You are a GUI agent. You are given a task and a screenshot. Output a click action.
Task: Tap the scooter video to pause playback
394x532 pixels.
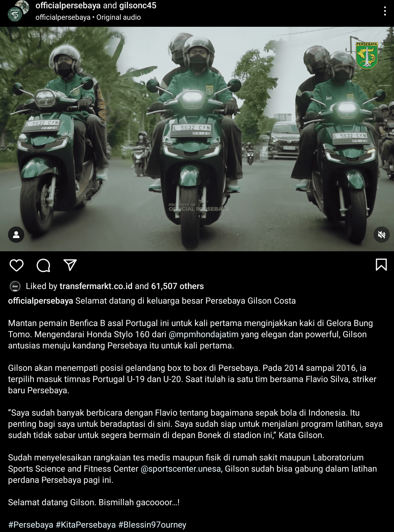coord(197,139)
